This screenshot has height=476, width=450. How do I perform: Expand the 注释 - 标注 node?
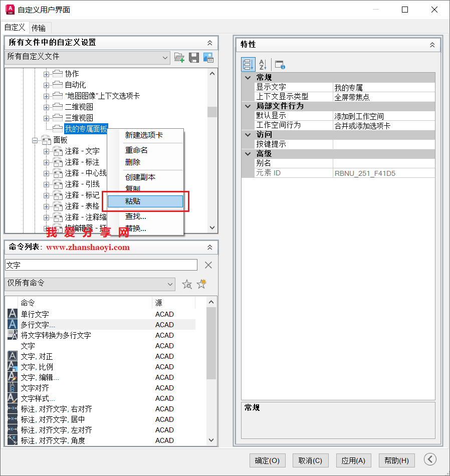click(x=47, y=161)
